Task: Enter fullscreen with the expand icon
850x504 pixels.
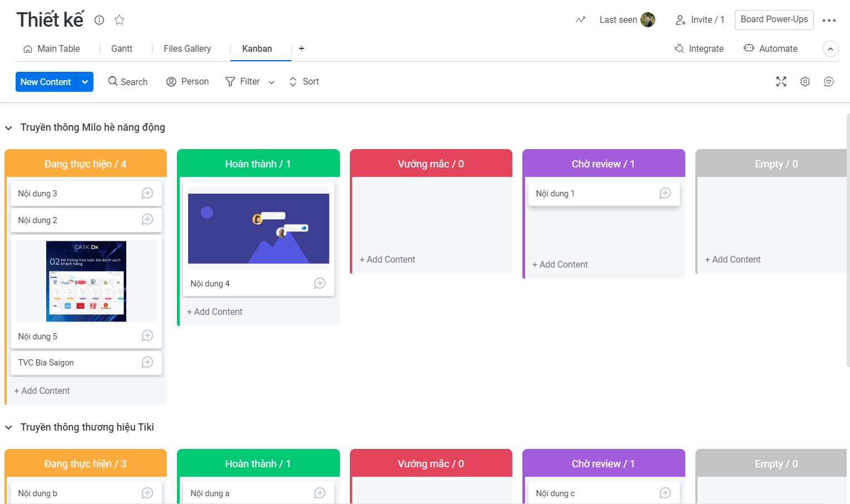Action: pos(781,81)
